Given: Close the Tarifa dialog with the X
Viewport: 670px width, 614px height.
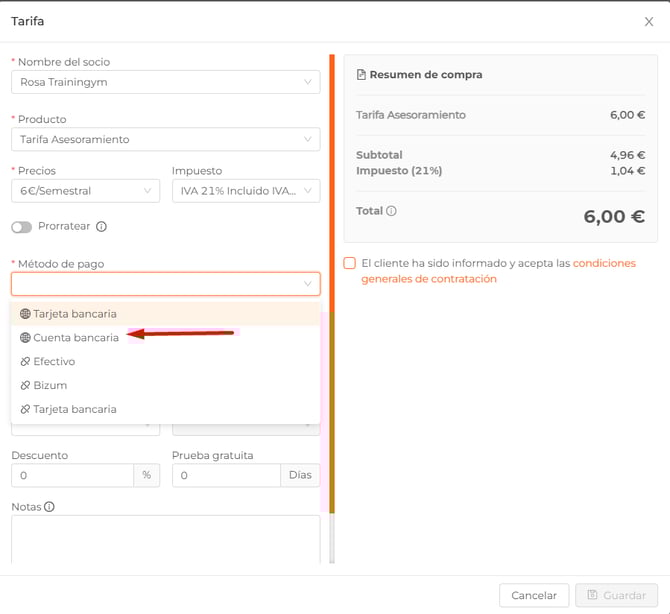Looking at the screenshot, I should coord(649,21).
